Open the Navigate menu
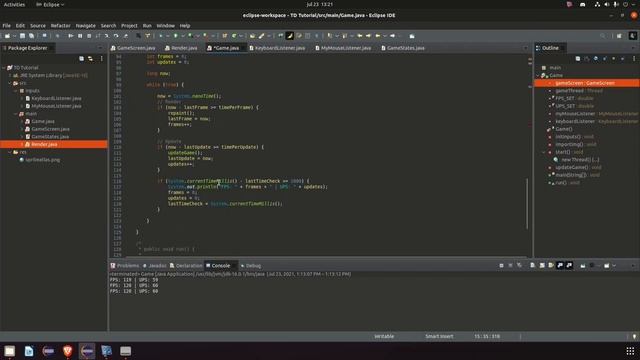640x360 pixels. (x=85, y=25)
